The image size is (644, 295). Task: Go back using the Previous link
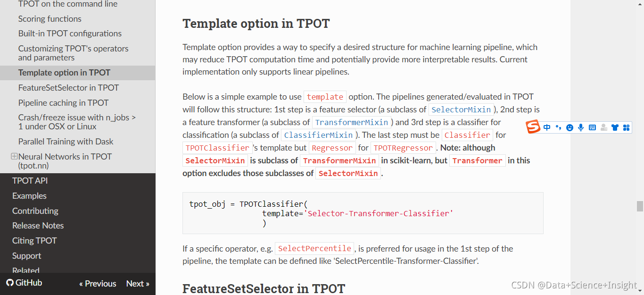coord(98,283)
